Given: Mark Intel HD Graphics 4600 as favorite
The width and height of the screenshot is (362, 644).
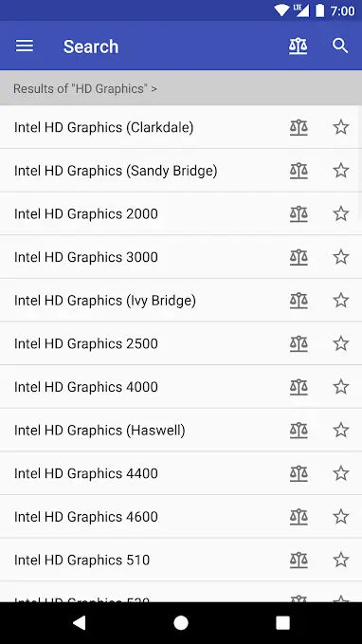Looking at the screenshot, I should pyautogui.click(x=340, y=517).
